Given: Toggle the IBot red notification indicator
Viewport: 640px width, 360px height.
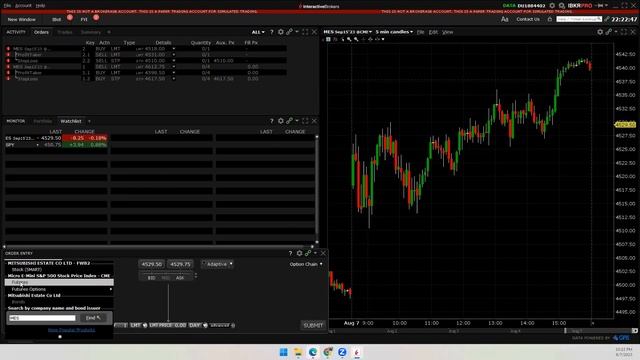Looking at the screenshot, I should click(x=70, y=18).
